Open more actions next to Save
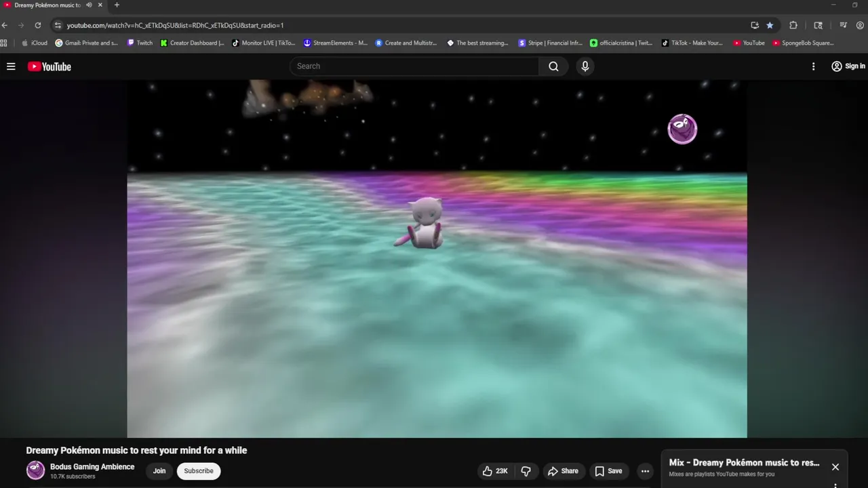This screenshot has height=488, width=868. 645,471
